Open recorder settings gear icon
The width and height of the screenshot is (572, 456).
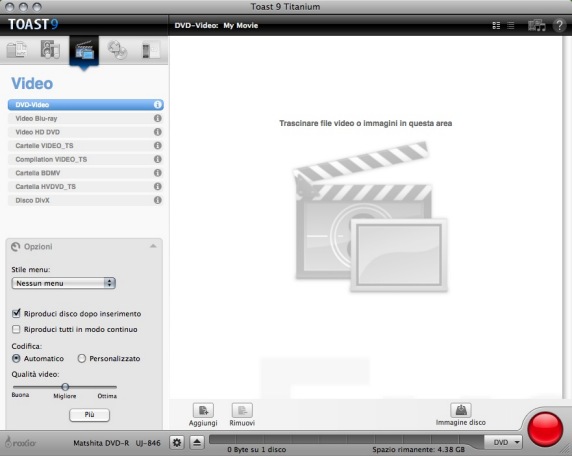click(177, 443)
